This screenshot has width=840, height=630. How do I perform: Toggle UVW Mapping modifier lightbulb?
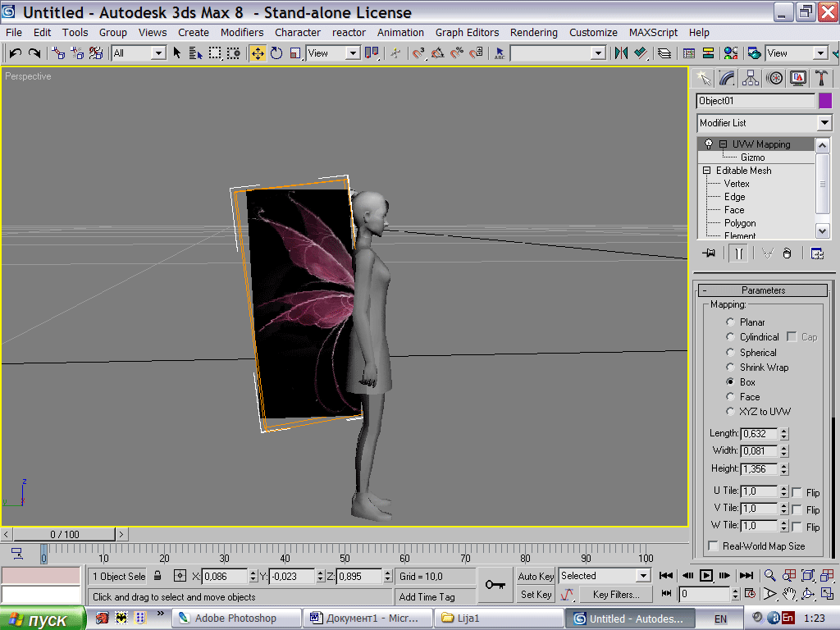coord(708,144)
